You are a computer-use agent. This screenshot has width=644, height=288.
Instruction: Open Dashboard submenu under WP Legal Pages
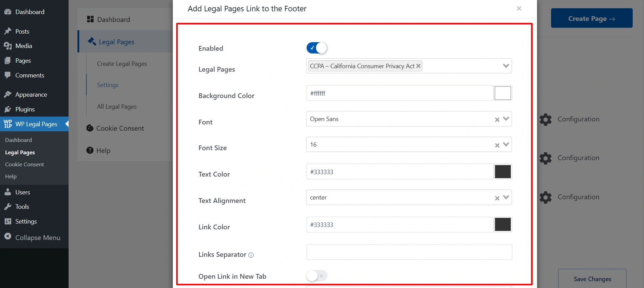(x=19, y=140)
